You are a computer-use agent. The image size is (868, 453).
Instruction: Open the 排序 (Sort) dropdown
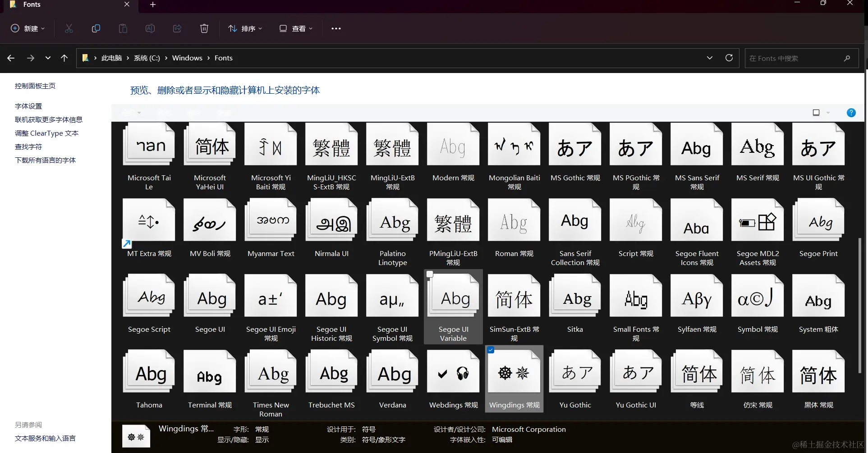pyautogui.click(x=245, y=28)
